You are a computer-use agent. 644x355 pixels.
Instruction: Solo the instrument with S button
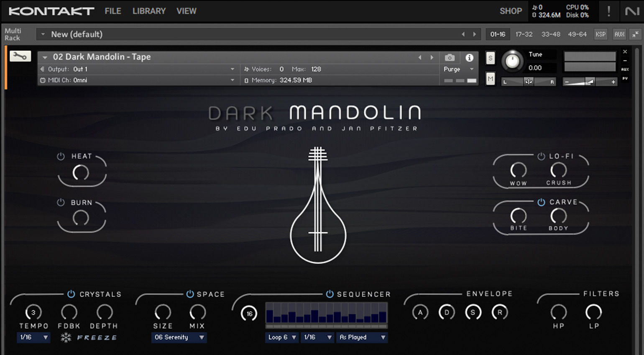coord(490,58)
